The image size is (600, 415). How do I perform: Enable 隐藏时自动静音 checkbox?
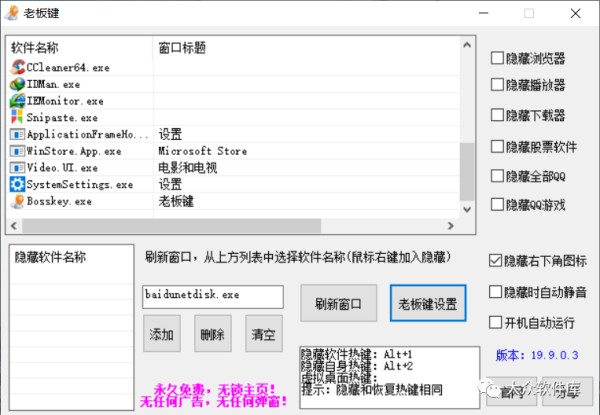point(495,292)
